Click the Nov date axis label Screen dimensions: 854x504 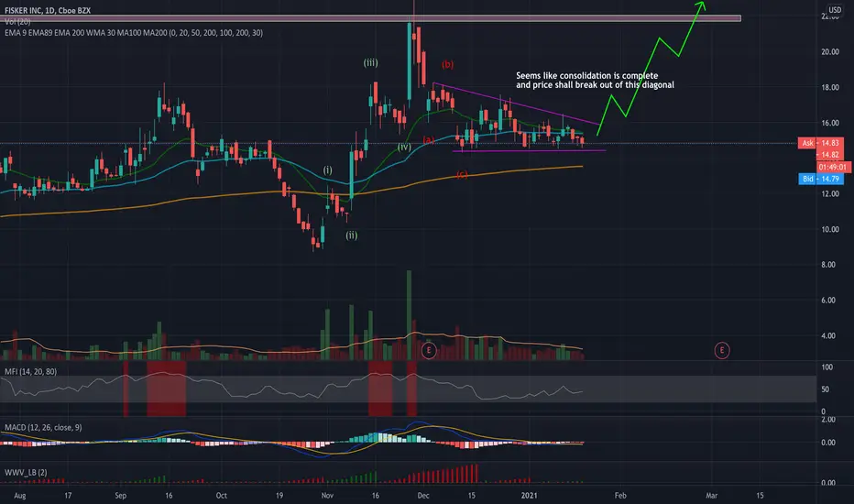(327, 495)
